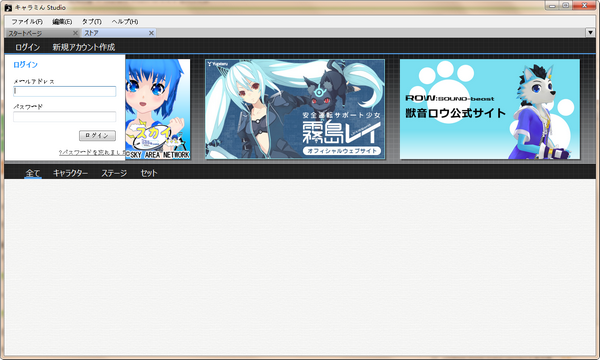Close the ストア tab
The height and width of the screenshot is (360, 600).
(151, 33)
